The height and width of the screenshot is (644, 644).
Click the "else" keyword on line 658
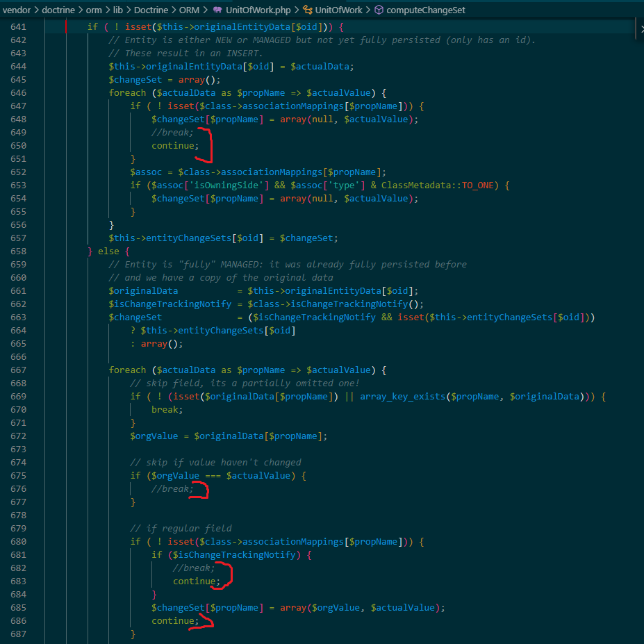point(108,251)
